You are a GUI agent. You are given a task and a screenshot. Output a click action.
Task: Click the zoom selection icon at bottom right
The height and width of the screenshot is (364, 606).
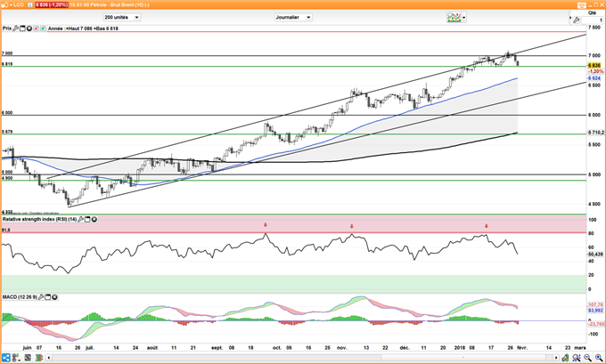(x=577, y=358)
